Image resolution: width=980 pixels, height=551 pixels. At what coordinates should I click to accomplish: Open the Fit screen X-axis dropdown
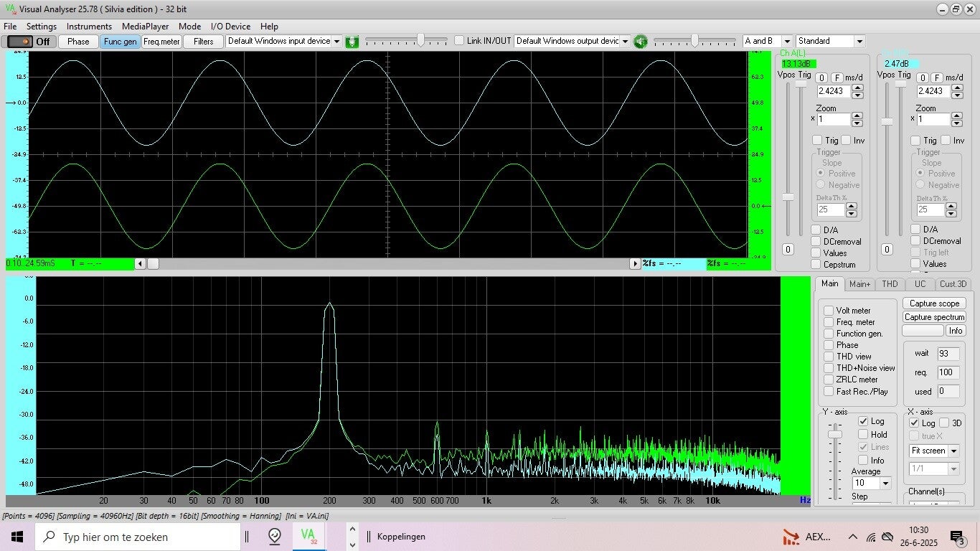pyautogui.click(x=953, y=451)
